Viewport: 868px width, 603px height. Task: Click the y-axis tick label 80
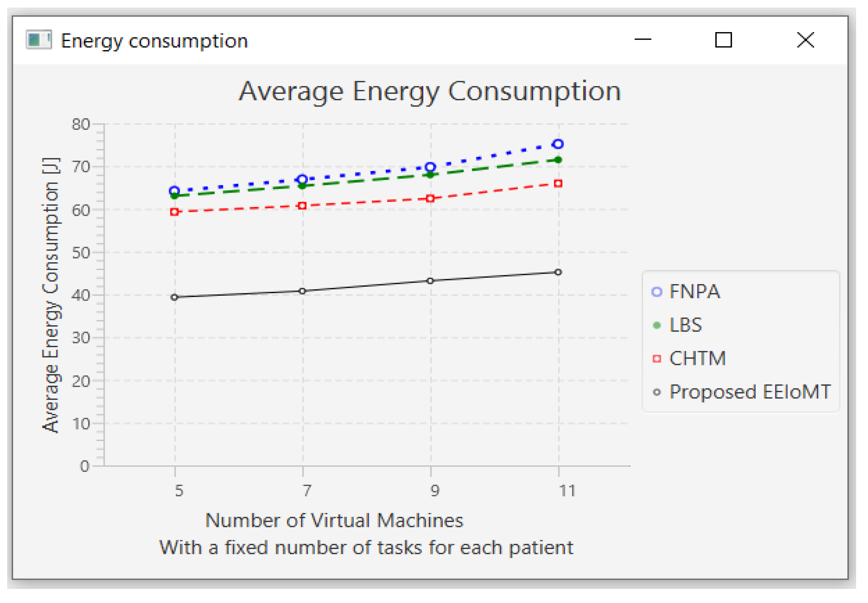80,124
